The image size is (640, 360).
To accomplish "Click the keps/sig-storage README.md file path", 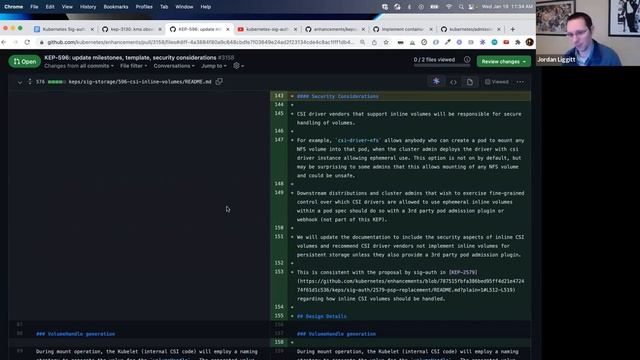I will pos(140,82).
